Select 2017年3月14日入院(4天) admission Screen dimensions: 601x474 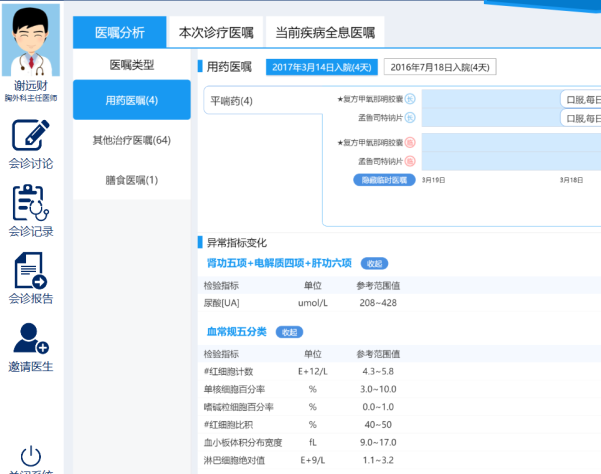point(321,68)
